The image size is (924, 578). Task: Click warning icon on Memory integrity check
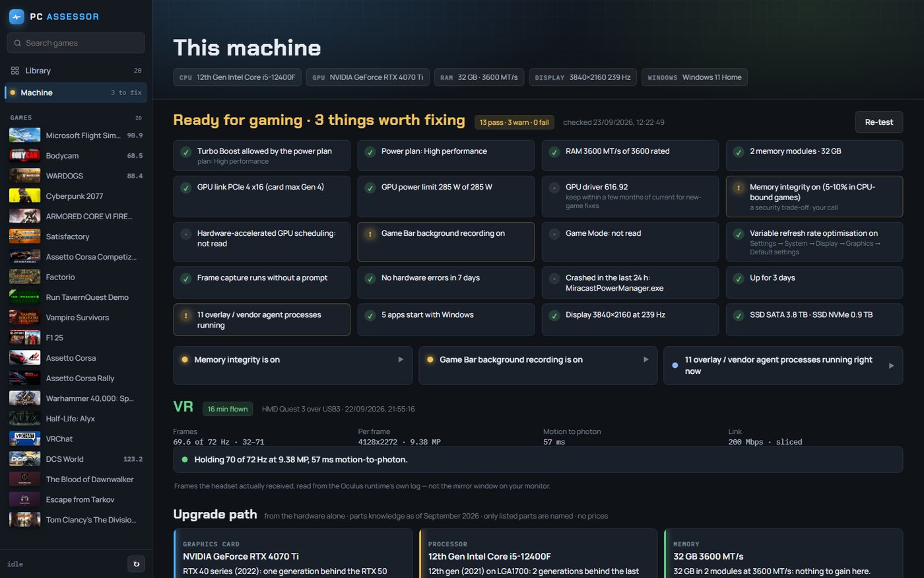point(739,188)
